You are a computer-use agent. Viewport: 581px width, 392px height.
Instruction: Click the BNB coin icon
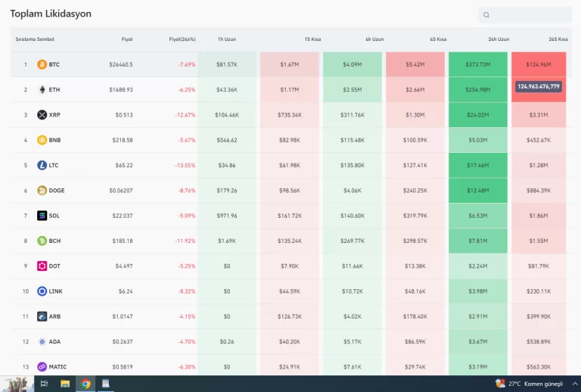pos(42,140)
